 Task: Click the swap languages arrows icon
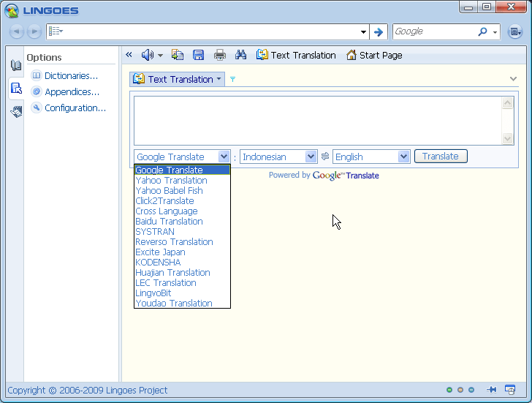point(325,157)
